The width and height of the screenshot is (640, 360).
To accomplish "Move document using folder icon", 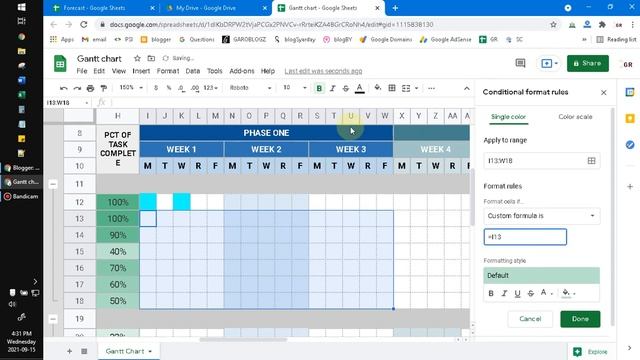I will [x=151, y=58].
